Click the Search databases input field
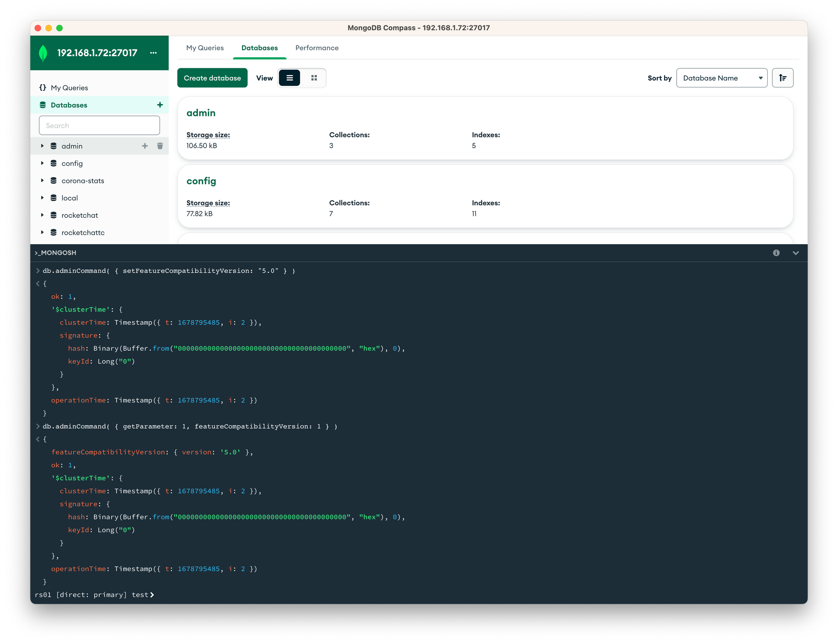Image resolution: width=838 pixels, height=644 pixels. tap(99, 125)
